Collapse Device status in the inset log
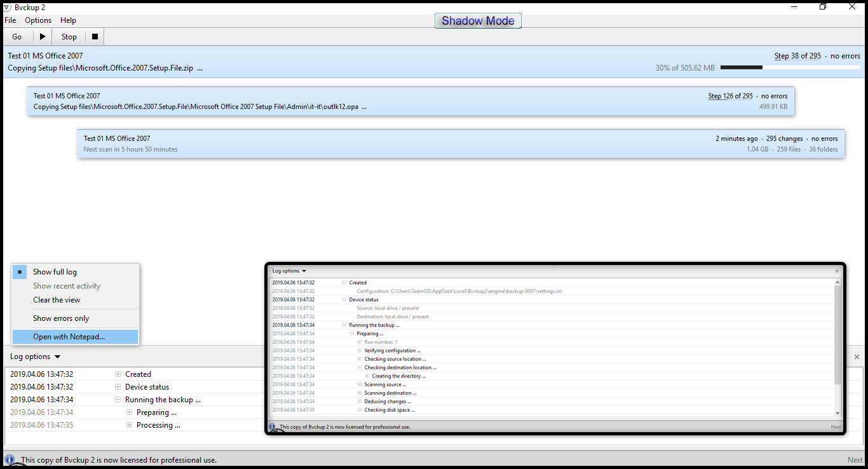Screen dimensions: 868x469 pos(344,299)
